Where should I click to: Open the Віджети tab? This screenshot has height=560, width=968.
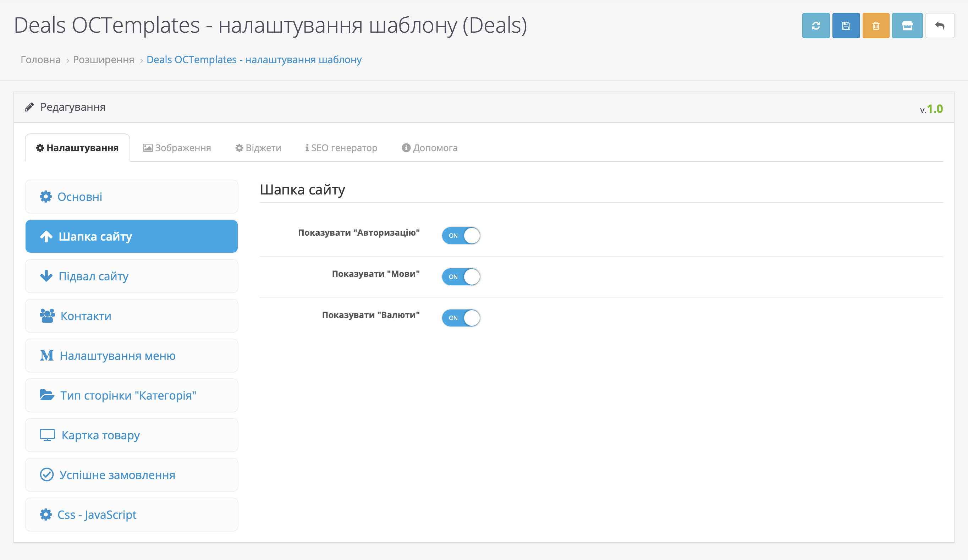click(x=258, y=148)
